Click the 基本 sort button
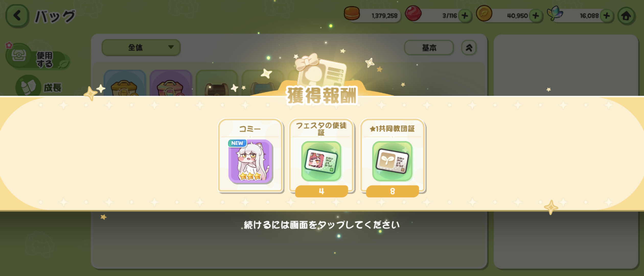Viewport: 644px width, 276px height. pyautogui.click(x=429, y=48)
